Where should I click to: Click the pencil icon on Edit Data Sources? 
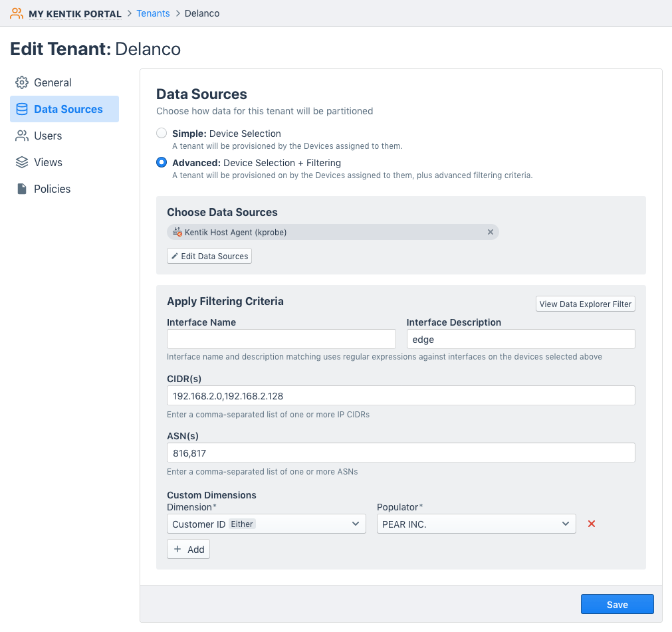[x=175, y=256]
